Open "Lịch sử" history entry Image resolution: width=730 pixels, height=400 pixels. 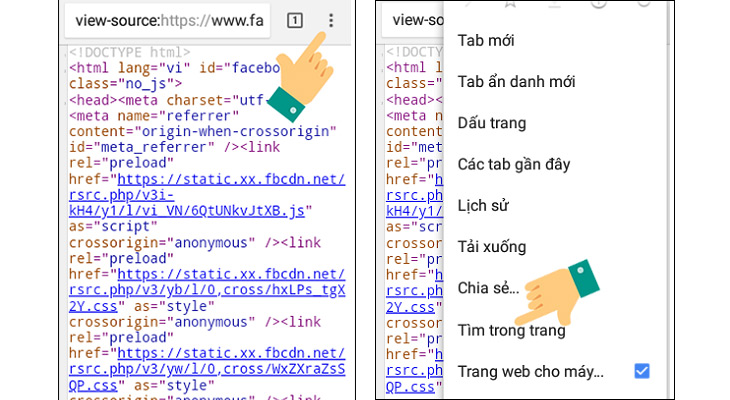click(483, 205)
